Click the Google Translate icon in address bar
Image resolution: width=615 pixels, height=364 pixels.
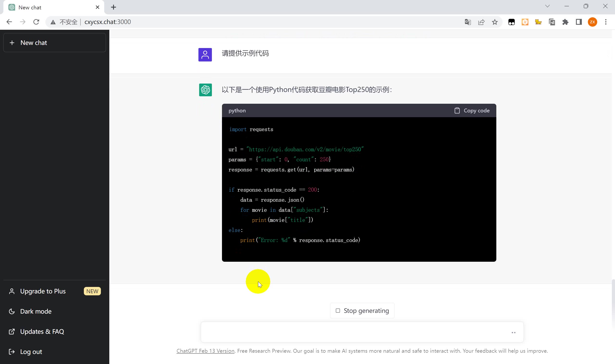[x=467, y=22]
